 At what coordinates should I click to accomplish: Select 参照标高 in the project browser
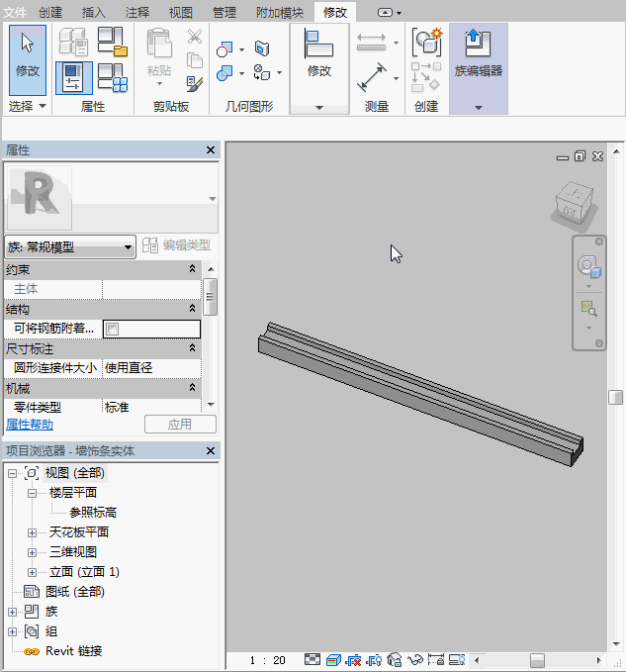(x=93, y=513)
